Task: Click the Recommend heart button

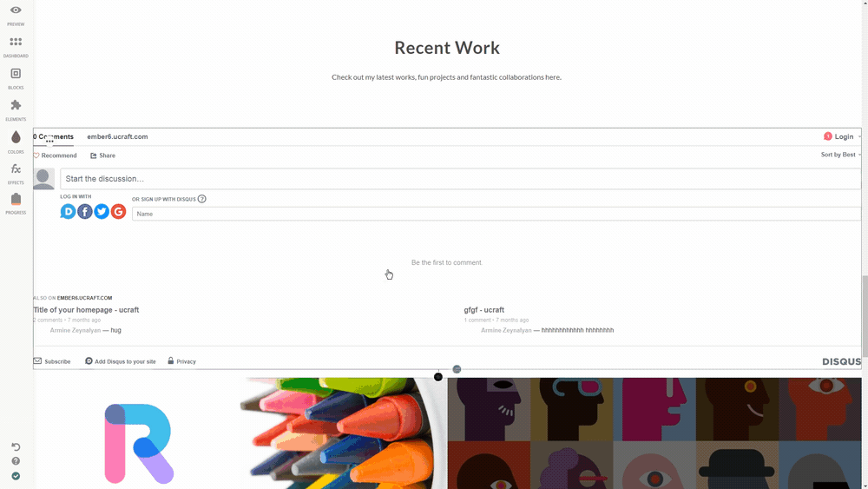Action: click(55, 155)
